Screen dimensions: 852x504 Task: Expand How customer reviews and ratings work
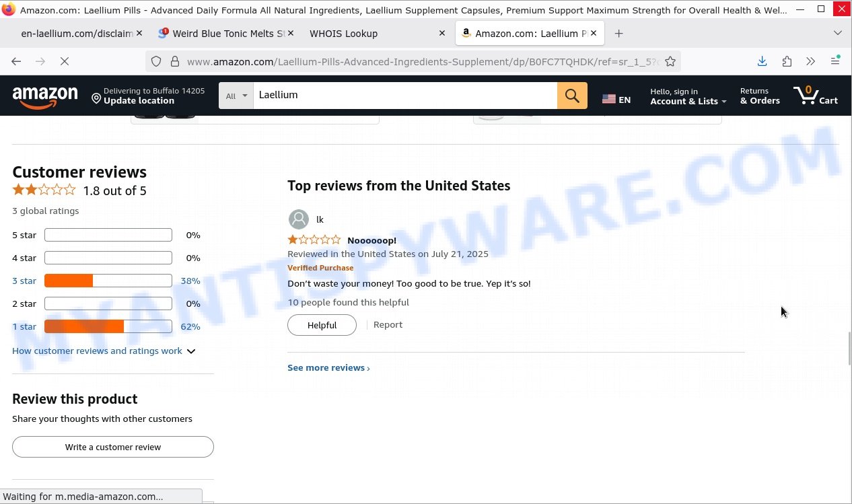tap(104, 351)
